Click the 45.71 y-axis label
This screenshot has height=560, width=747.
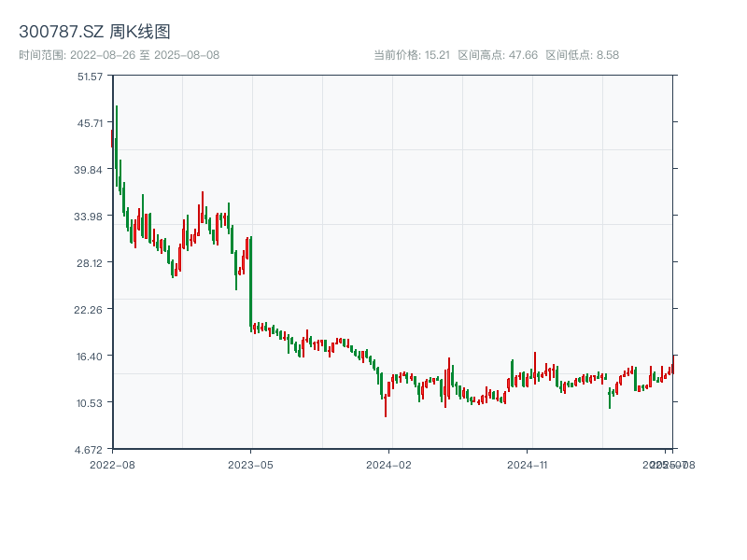pyautogui.click(x=90, y=122)
